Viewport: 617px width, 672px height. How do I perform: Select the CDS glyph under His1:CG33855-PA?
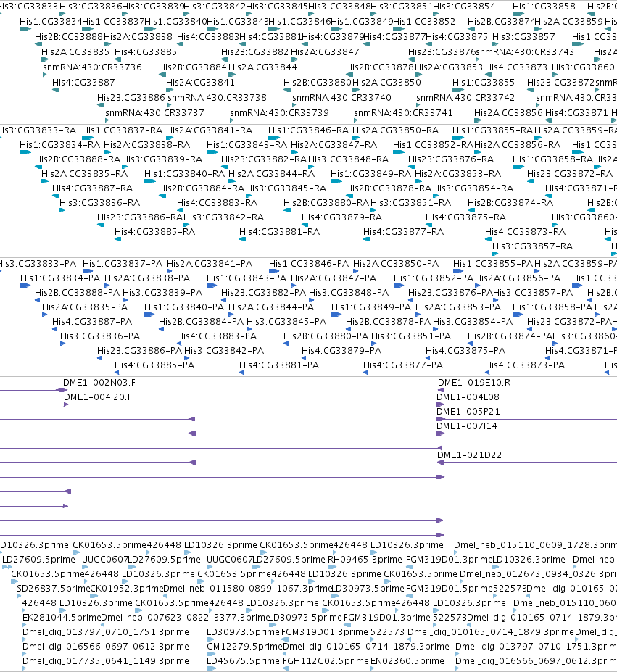point(458,271)
